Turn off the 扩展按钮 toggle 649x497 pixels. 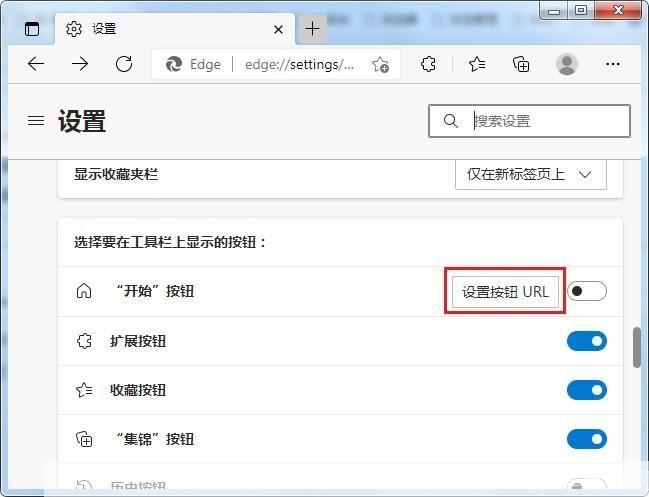587,341
